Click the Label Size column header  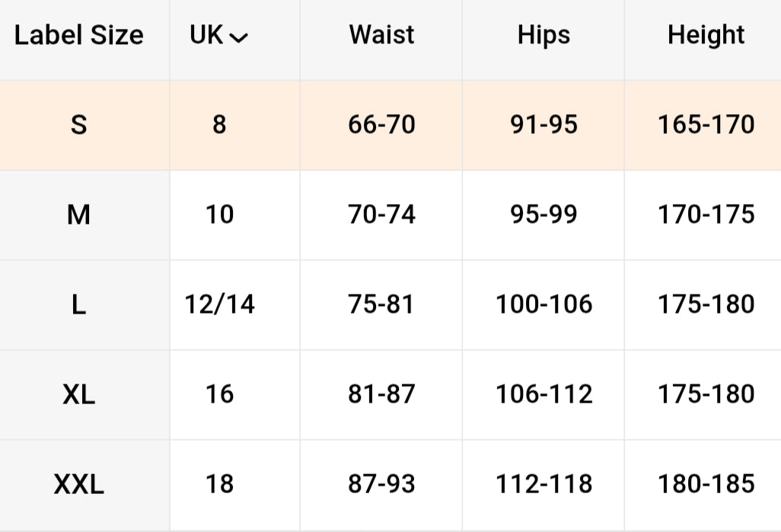click(x=79, y=36)
